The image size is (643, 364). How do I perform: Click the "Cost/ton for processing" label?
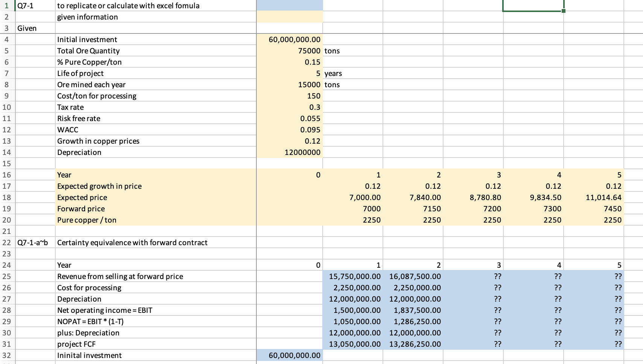click(97, 96)
